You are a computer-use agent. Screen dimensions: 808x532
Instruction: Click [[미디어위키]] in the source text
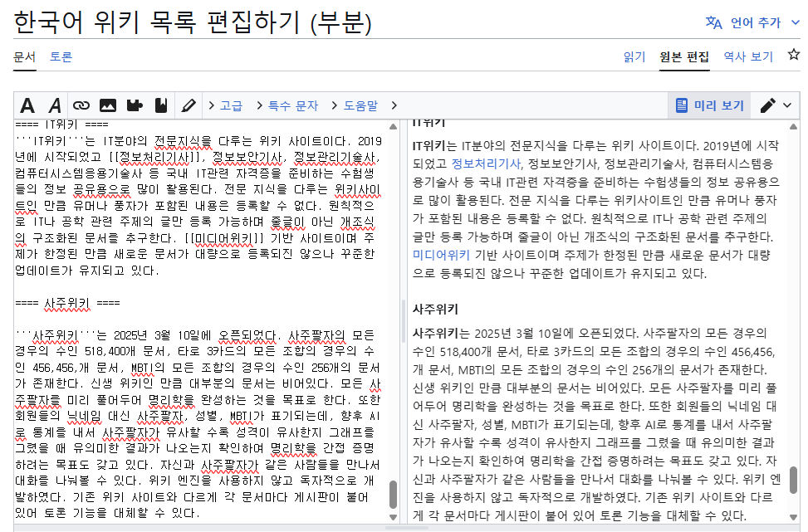pyautogui.click(x=223, y=238)
